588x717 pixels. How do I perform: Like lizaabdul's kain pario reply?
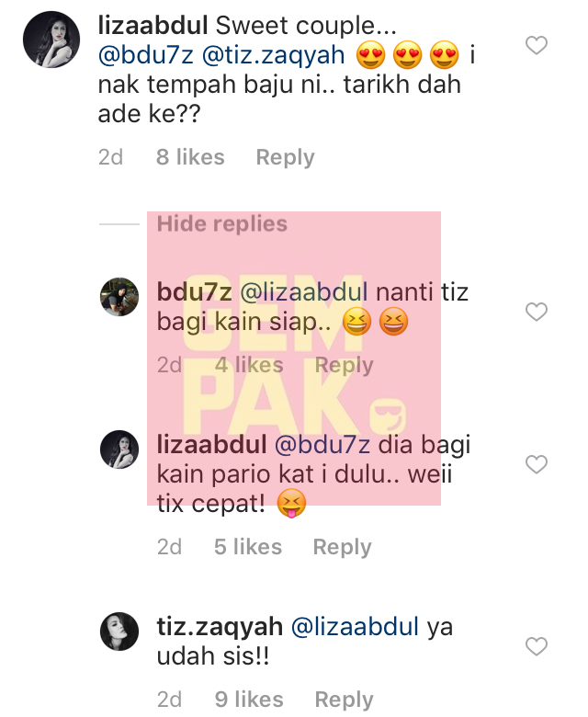pos(536,464)
